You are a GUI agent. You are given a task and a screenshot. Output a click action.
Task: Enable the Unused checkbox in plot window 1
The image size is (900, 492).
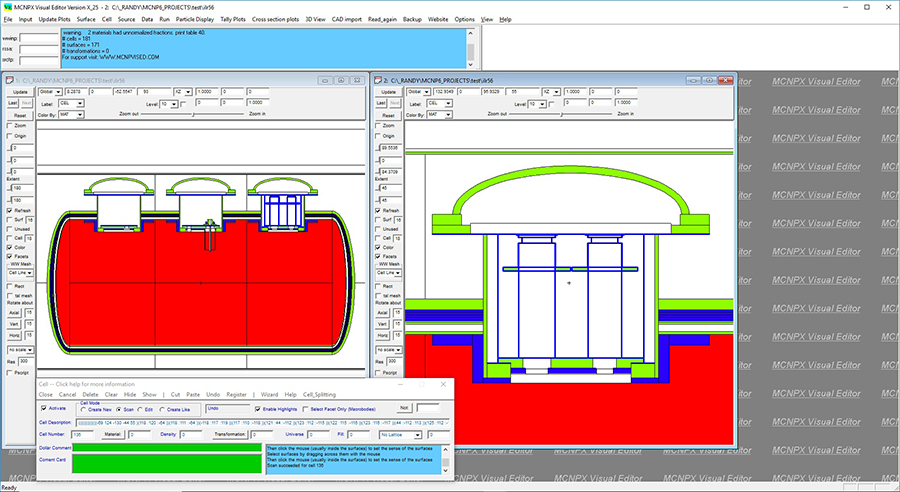coord(10,229)
